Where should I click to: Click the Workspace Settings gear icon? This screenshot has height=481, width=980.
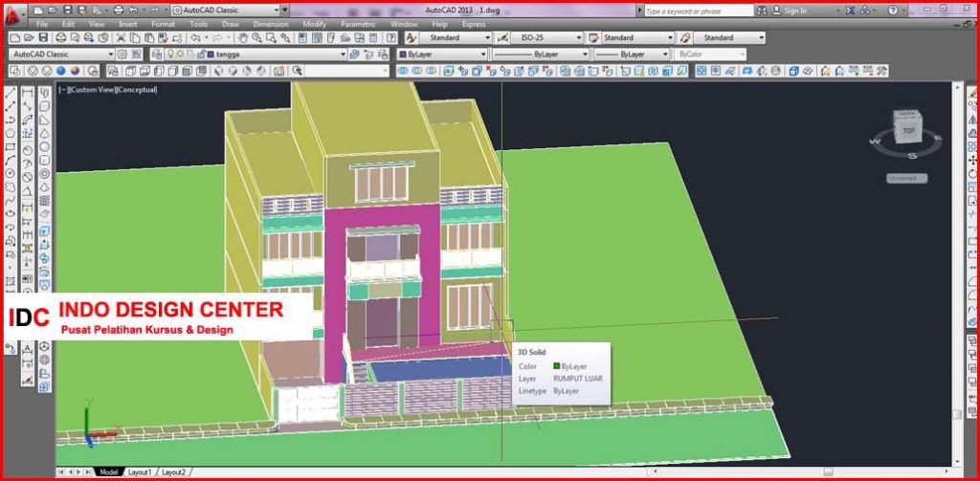point(122,55)
